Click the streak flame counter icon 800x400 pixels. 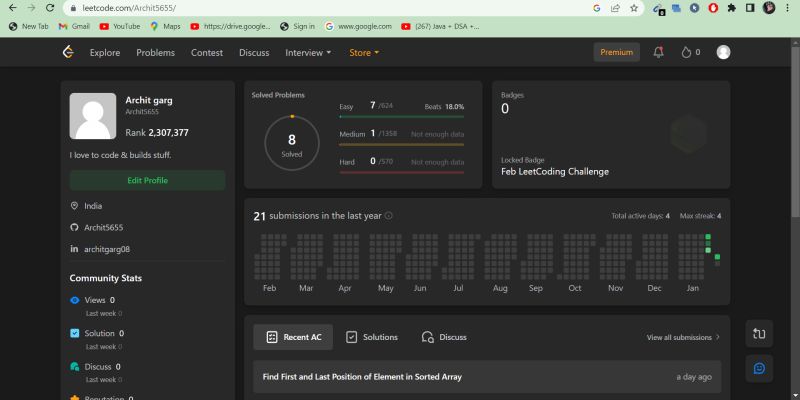[686, 52]
